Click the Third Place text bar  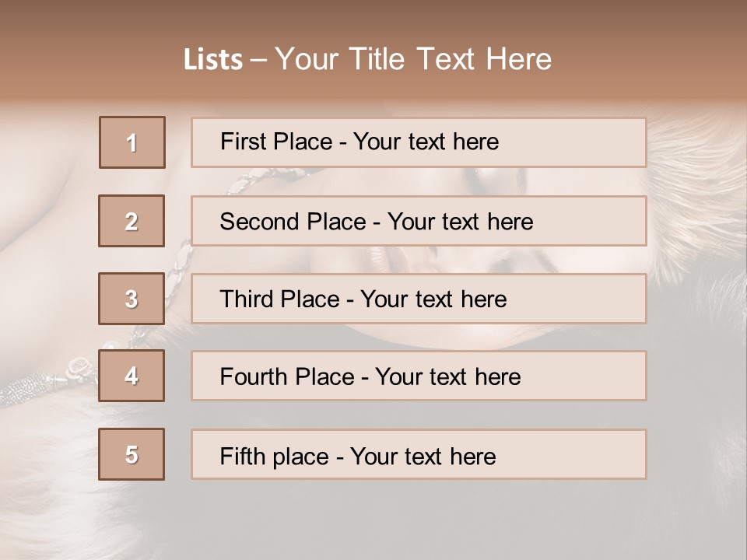pyautogui.click(x=419, y=299)
